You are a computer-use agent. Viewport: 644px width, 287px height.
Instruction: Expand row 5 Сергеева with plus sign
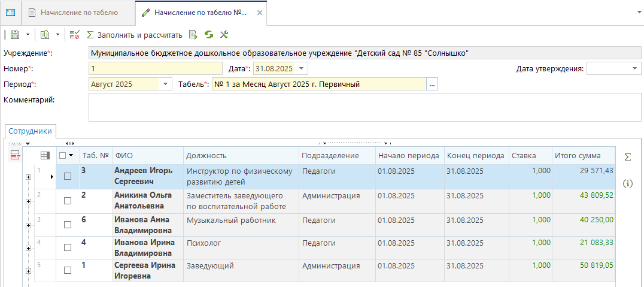[28, 271]
